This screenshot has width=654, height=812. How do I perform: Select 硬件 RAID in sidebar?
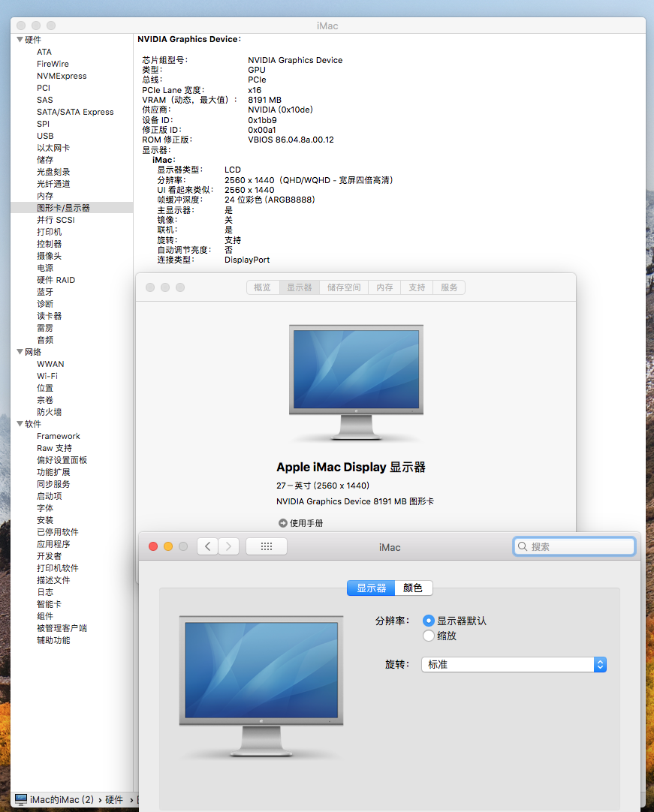(56, 280)
